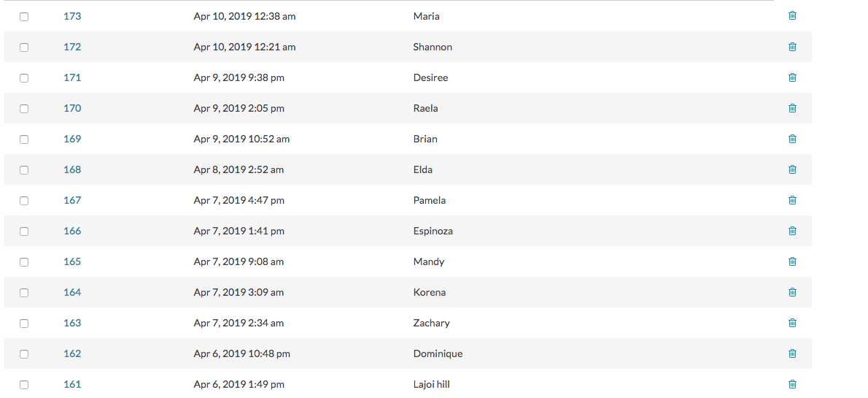Remove entry 161 by Lajoi hill
Image resolution: width=868 pixels, height=398 pixels.
[792, 383]
